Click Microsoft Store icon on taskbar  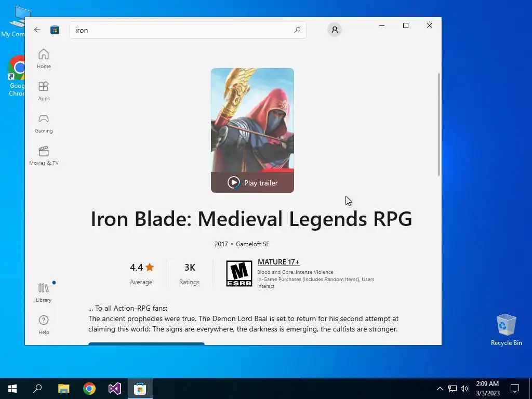point(140,389)
